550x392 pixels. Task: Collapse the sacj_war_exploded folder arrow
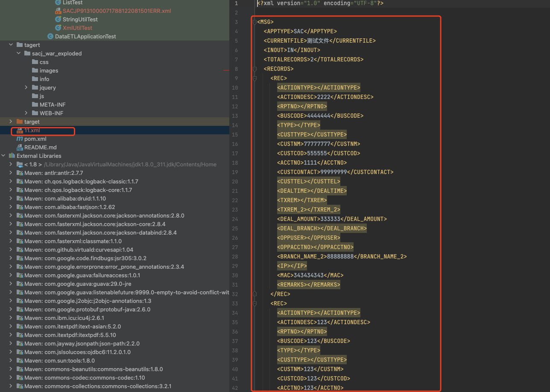tap(19, 54)
